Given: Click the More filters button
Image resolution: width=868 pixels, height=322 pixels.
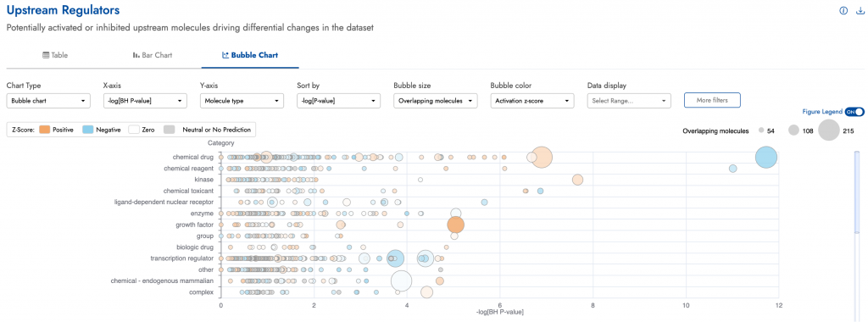Looking at the screenshot, I should coord(712,100).
